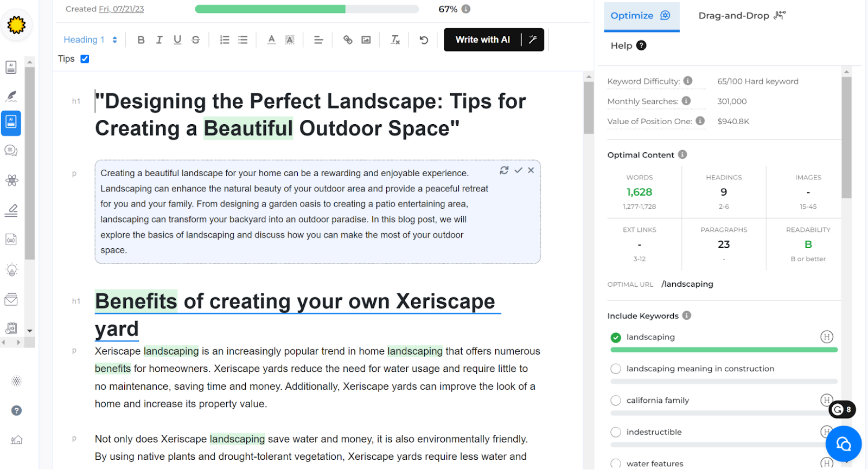Select the Optimize tab
The image size is (868, 470).
pos(641,16)
